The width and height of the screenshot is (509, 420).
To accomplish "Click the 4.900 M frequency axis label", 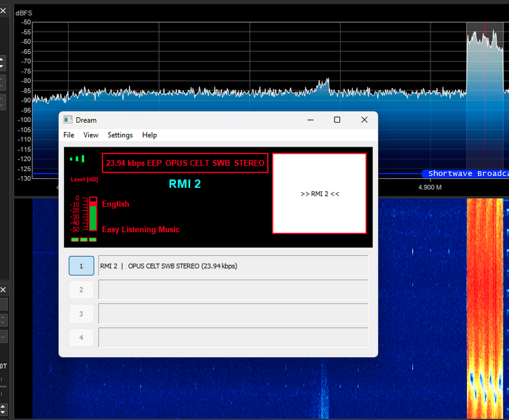I will (x=430, y=187).
